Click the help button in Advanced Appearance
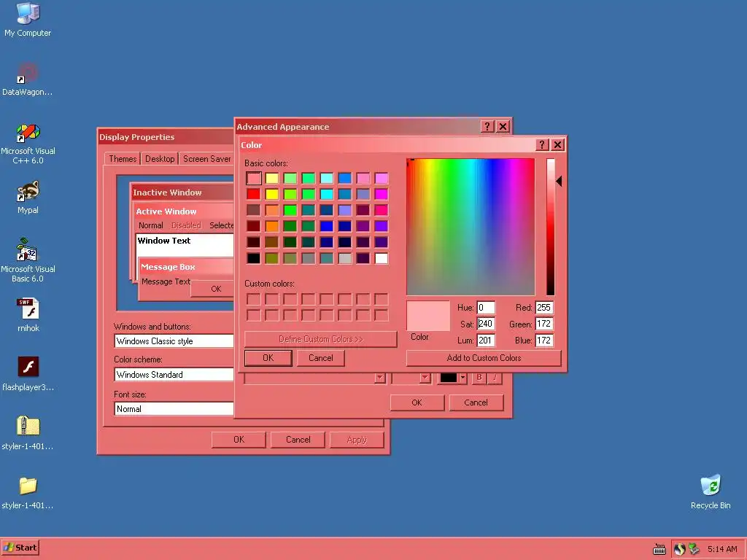 [x=487, y=127]
